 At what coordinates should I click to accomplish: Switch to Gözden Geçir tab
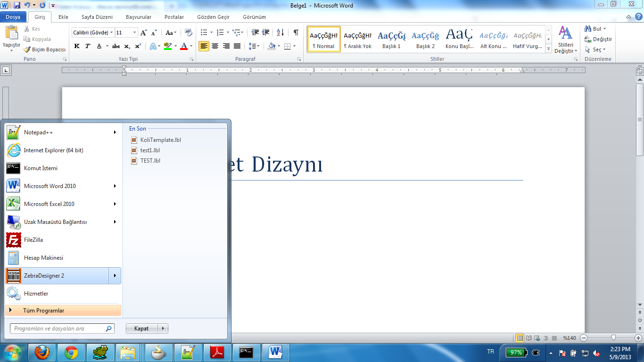(214, 17)
